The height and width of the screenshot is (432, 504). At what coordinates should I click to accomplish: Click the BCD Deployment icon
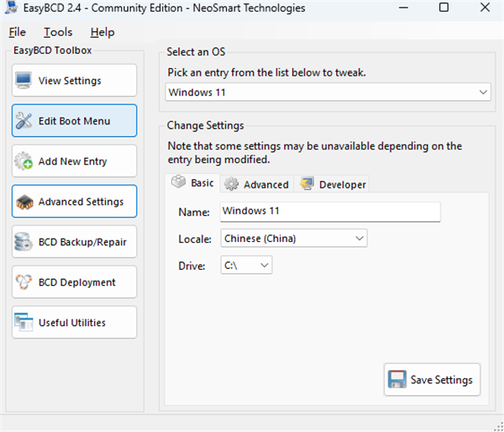point(24,282)
